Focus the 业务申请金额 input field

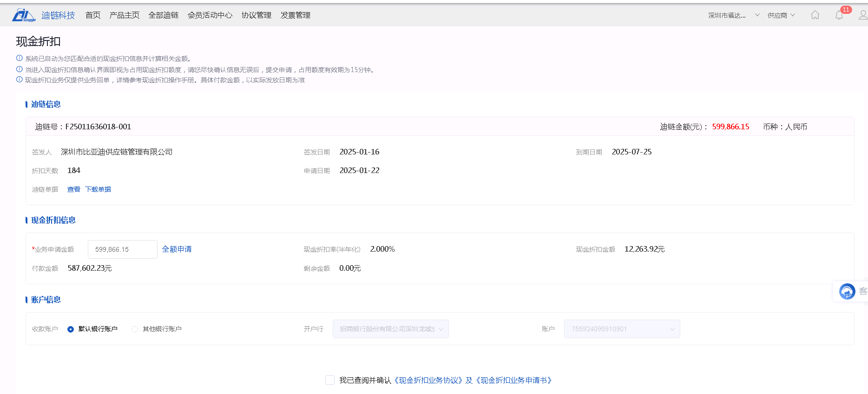(123, 249)
